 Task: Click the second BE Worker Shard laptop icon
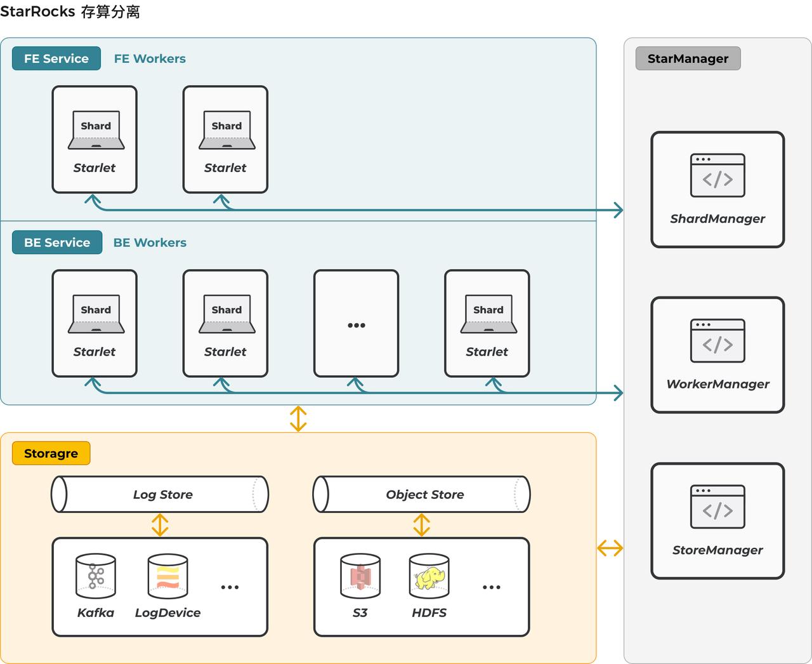click(227, 314)
